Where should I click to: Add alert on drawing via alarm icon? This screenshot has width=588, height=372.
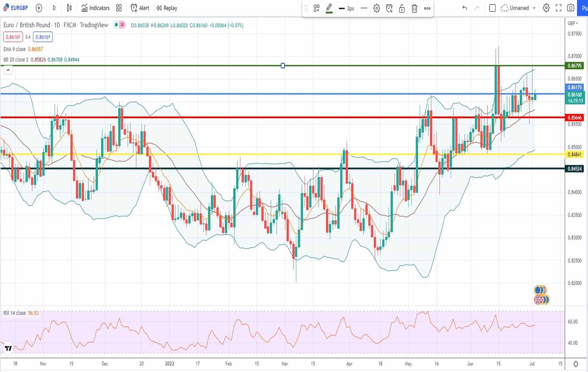coord(389,8)
